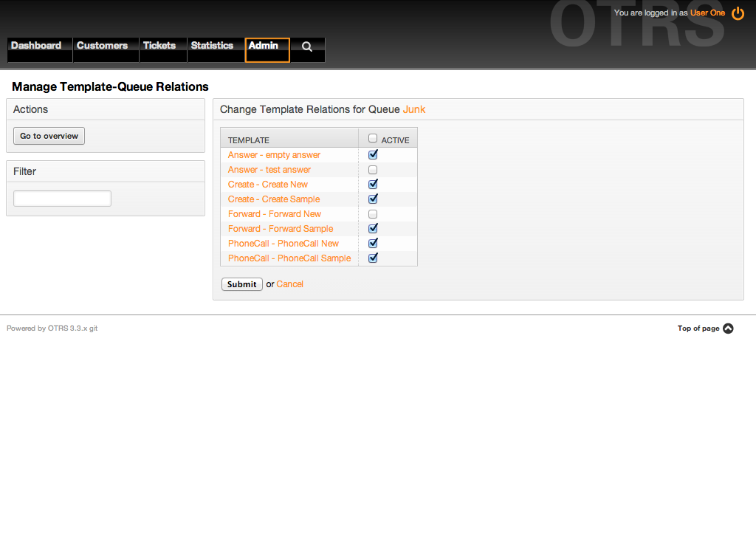Image resolution: width=756 pixels, height=550 pixels.
Task: Click Go to overview button
Action: (49, 136)
